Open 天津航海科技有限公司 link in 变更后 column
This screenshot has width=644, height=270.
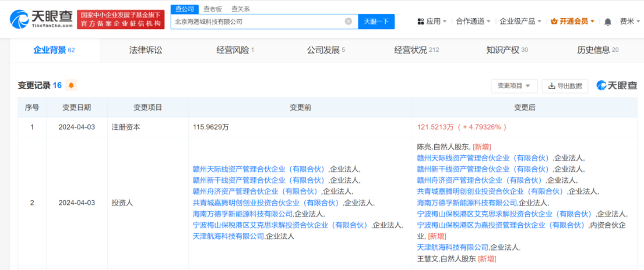453,247
